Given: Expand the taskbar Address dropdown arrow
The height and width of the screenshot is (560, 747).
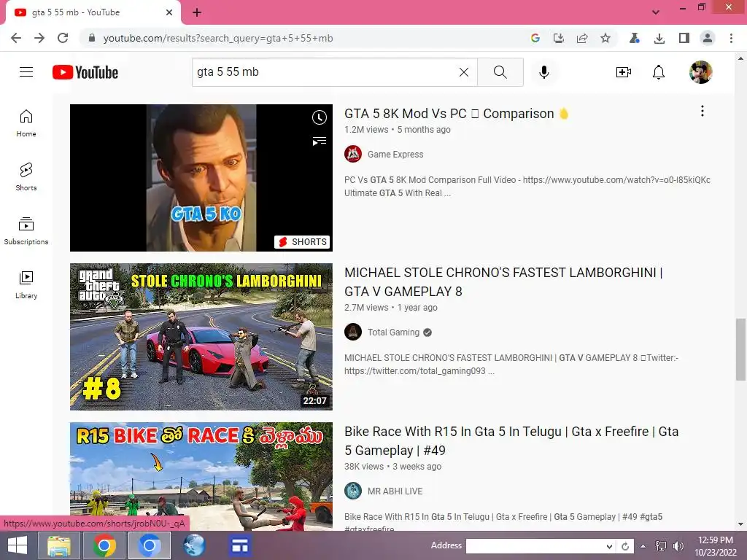Looking at the screenshot, I should [609, 546].
